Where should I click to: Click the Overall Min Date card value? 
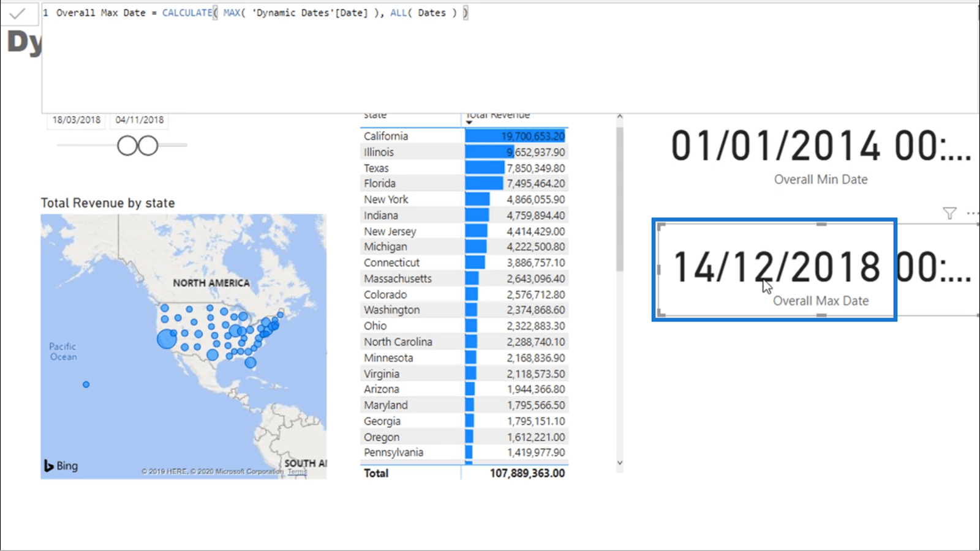tap(821, 146)
